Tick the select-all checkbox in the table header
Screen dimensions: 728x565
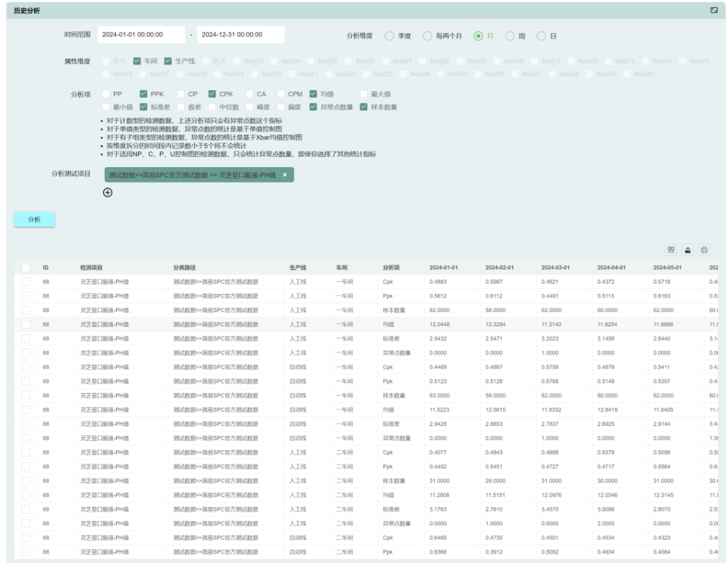pos(26,267)
